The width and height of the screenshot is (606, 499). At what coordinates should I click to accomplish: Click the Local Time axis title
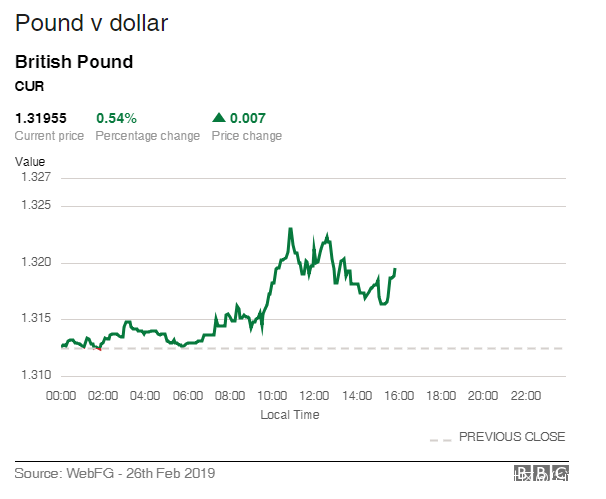(290, 414)
